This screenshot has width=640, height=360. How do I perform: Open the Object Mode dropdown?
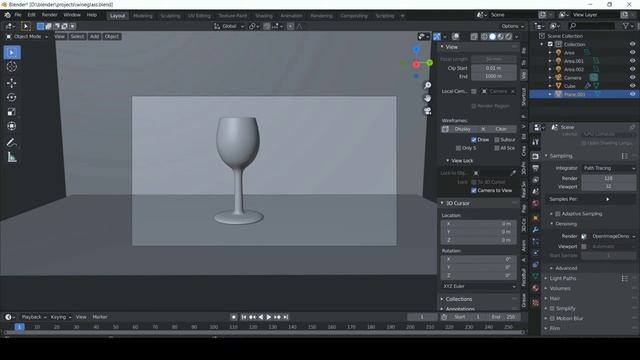click(26, 37)
